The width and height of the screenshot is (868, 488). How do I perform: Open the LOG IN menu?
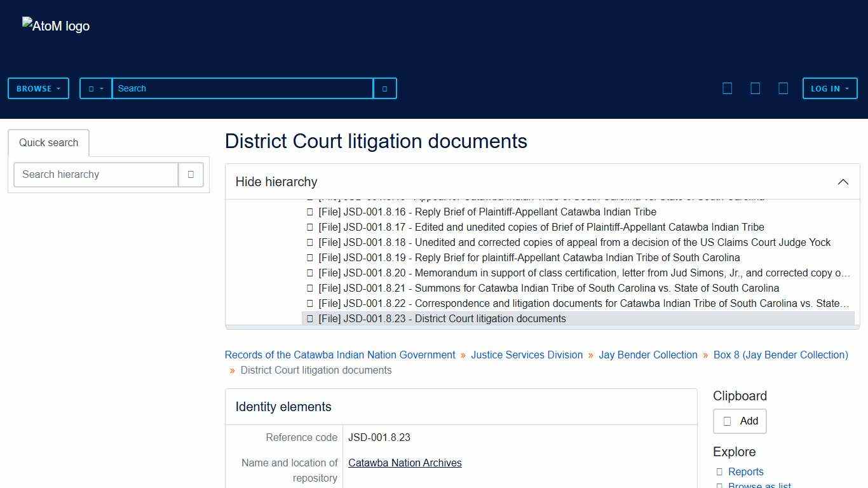pyautogui.click(x=830, y=88)
